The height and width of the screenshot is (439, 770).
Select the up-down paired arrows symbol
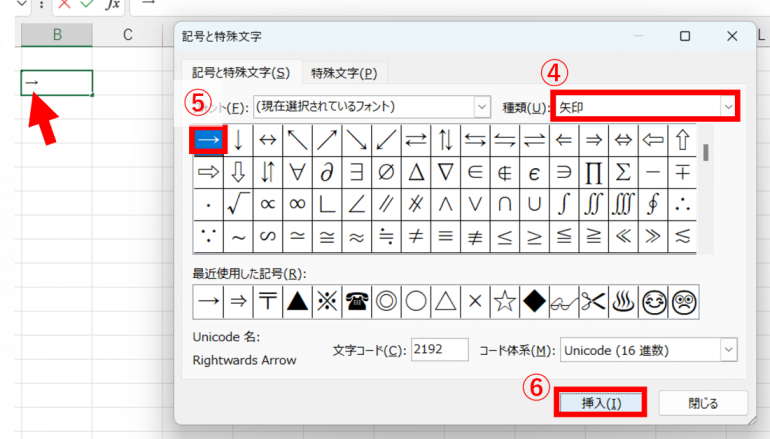[x=445, y=140]
